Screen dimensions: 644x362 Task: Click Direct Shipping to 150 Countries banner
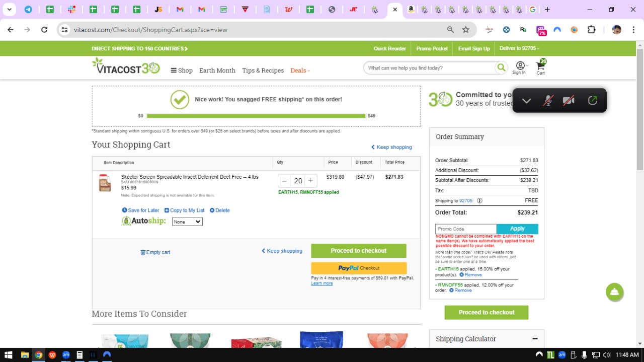(x=140, y=49)
